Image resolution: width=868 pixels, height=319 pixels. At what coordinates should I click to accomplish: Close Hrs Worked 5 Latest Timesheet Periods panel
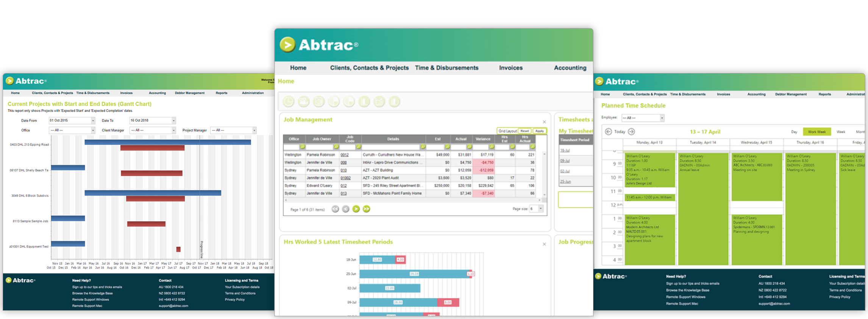click(x=544, y=244)
